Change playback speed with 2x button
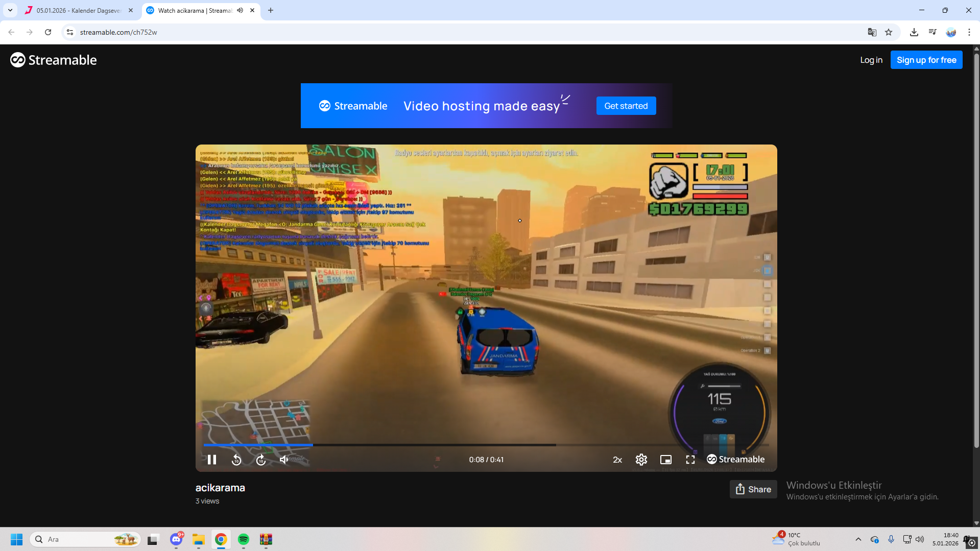Viewport: 980px width, 551px height. (x=617, y=460)
